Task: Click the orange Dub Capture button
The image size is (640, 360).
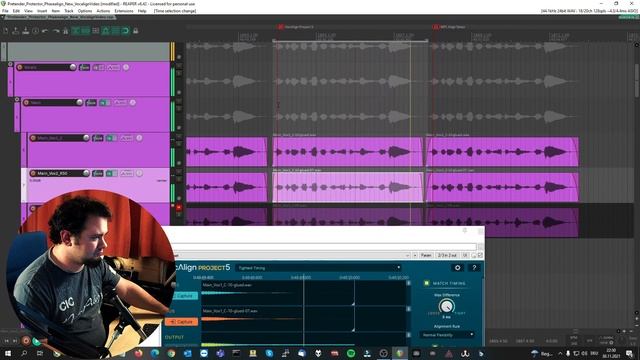Action: (182, 322)
